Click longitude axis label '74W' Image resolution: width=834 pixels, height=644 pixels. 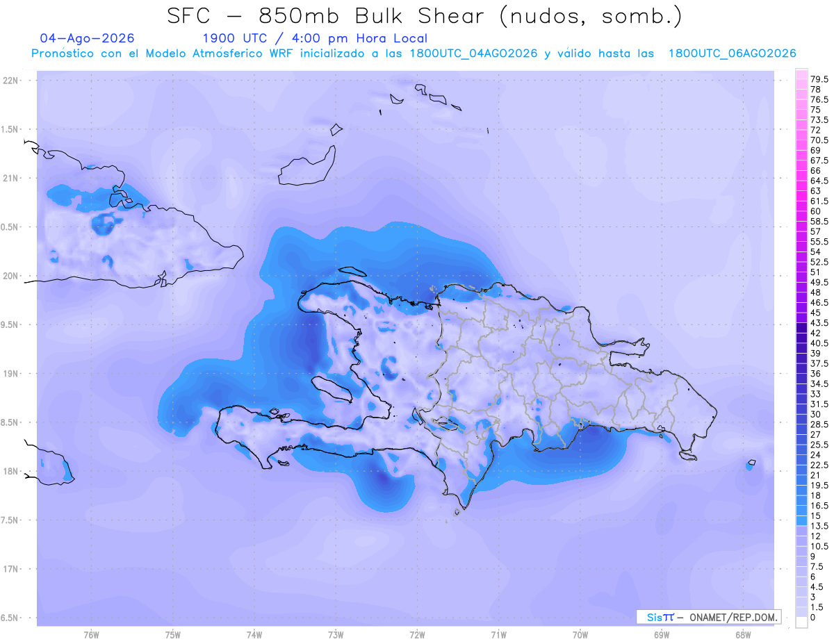coord(254,635)
